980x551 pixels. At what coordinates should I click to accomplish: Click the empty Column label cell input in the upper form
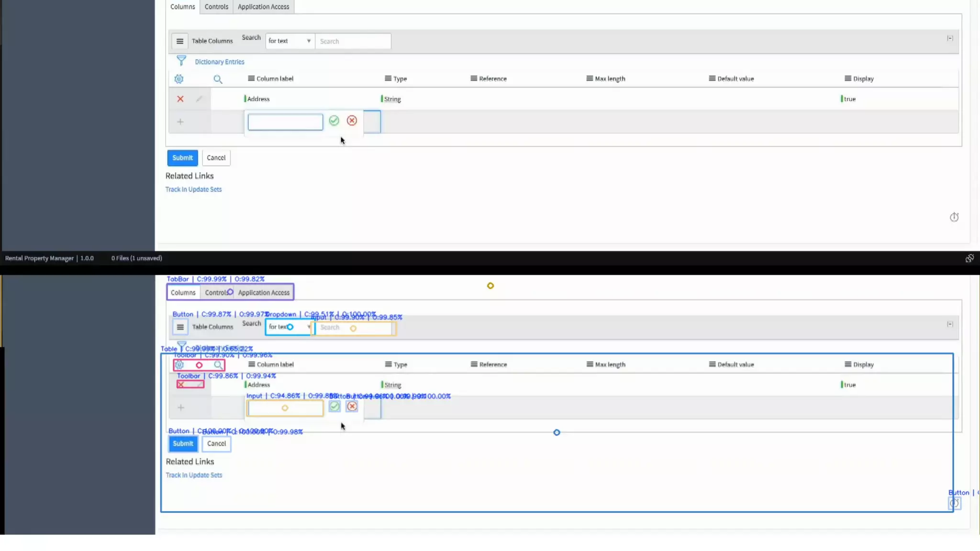[x=285, y=122]
